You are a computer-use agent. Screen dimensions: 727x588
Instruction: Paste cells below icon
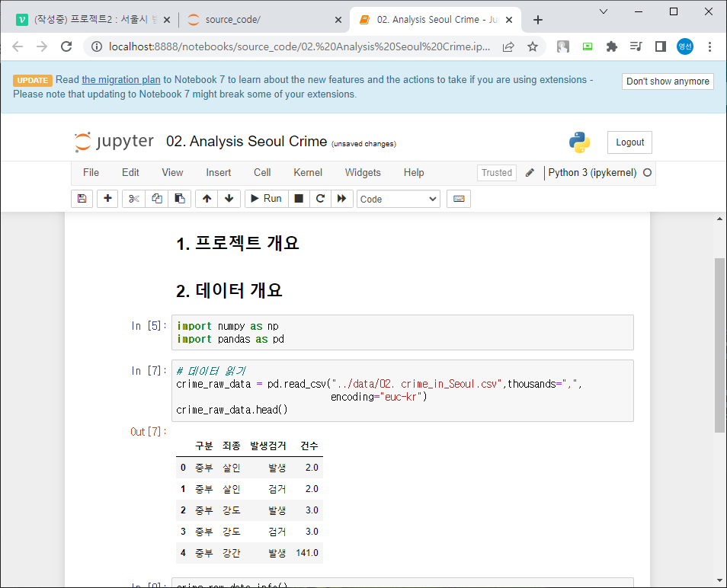180,199
